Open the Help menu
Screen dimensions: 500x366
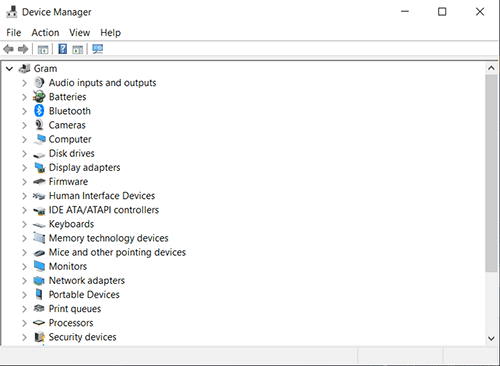pos(110,33)
